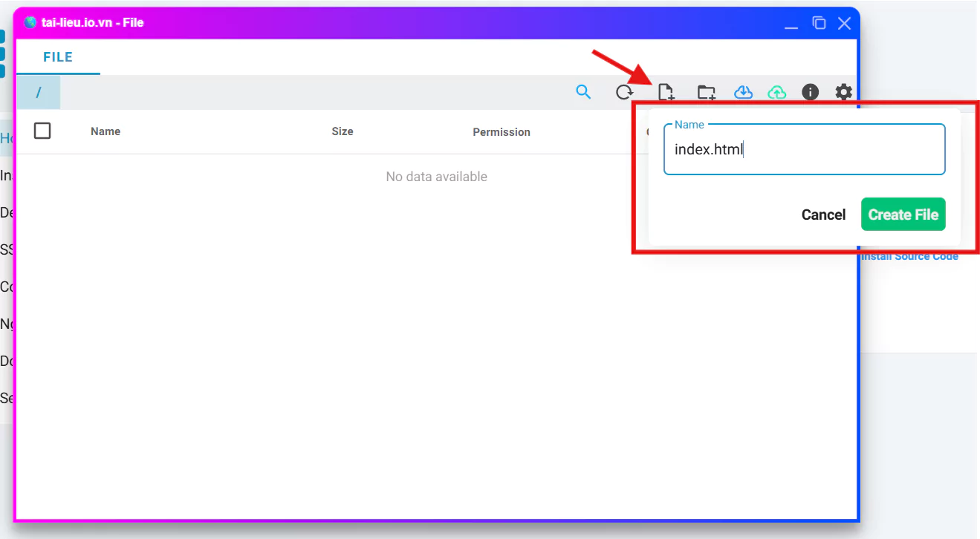Screen dimensions: 980x539
Task: Sort files by Size column
Action: coord(343,131)
